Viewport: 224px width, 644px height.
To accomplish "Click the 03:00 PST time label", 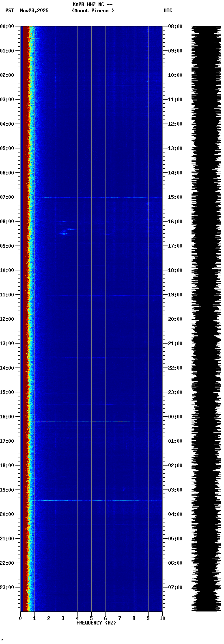I will click(x=7, y=100).
